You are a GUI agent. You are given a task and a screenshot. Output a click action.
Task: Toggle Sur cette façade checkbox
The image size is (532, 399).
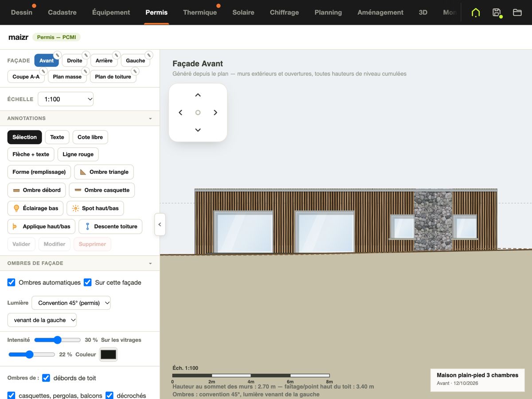pyautogui.click(x=88, y=282)
